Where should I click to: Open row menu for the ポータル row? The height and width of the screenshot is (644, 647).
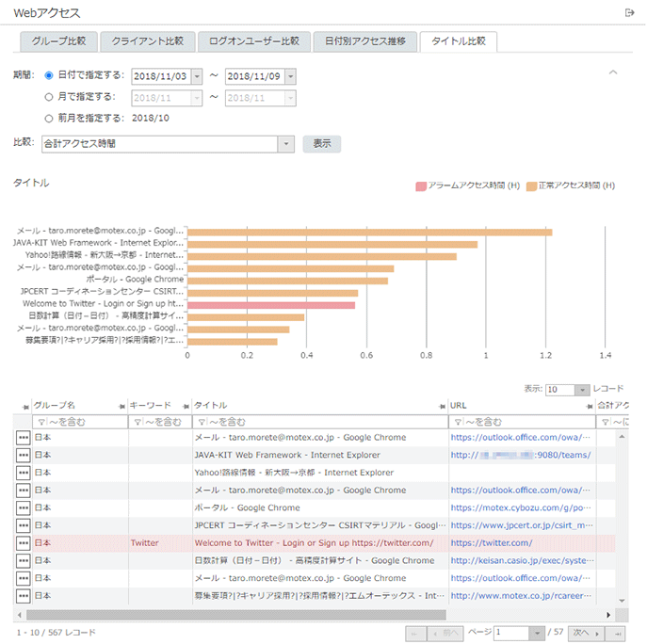pos(23,507)
